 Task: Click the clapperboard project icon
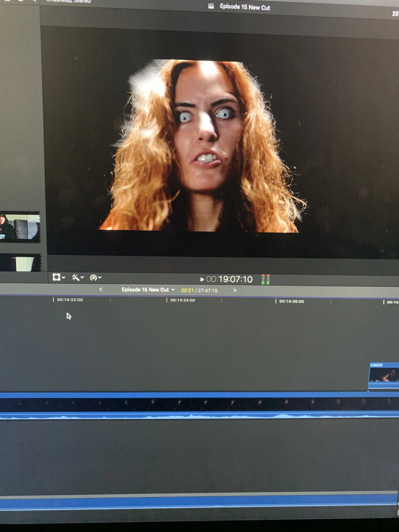(211, 6)
